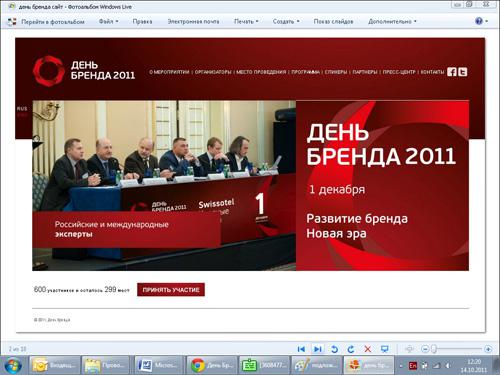500x375 pixels.
Task: Go to the previous photo
Action: 301,349
